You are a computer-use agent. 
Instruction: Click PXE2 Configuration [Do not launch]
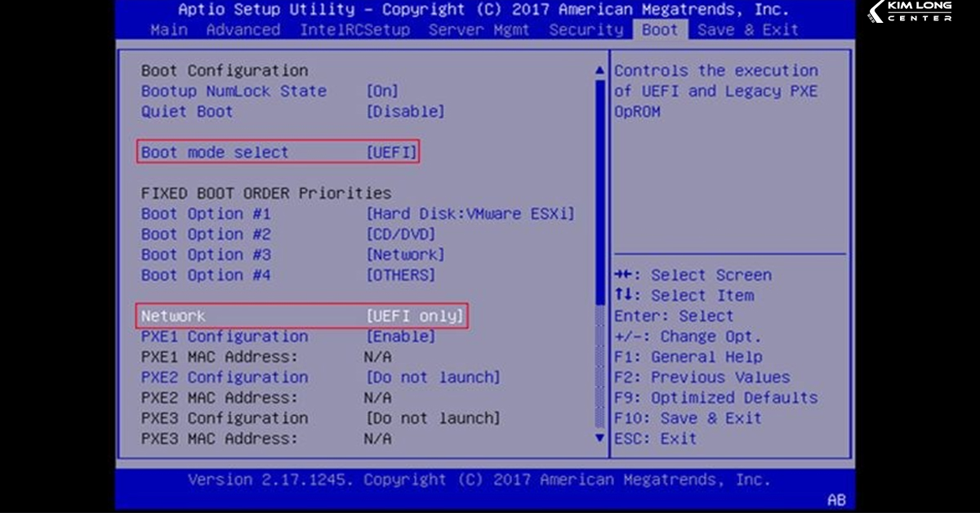(x=433, y=377)
